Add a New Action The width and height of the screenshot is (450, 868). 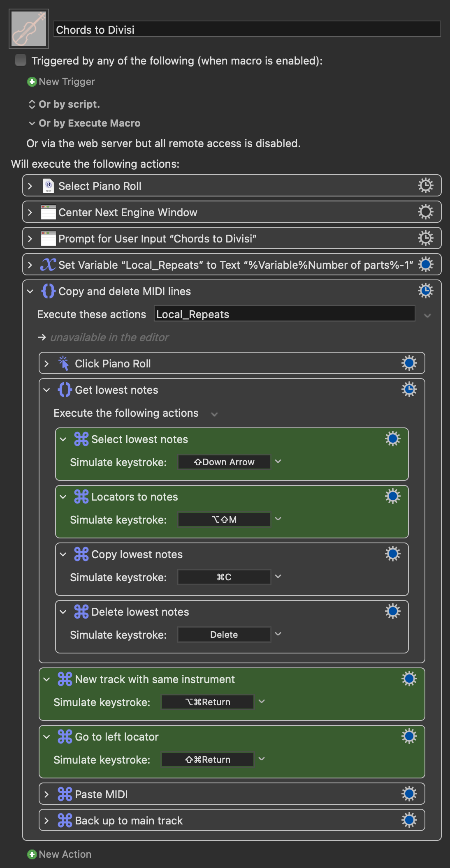point(59,854)
